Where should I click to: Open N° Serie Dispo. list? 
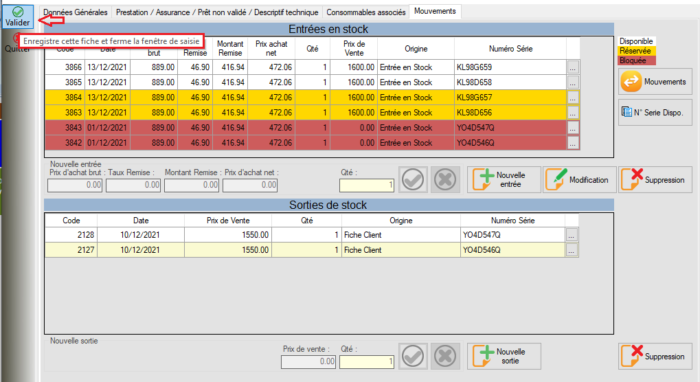tap(655, 112)
